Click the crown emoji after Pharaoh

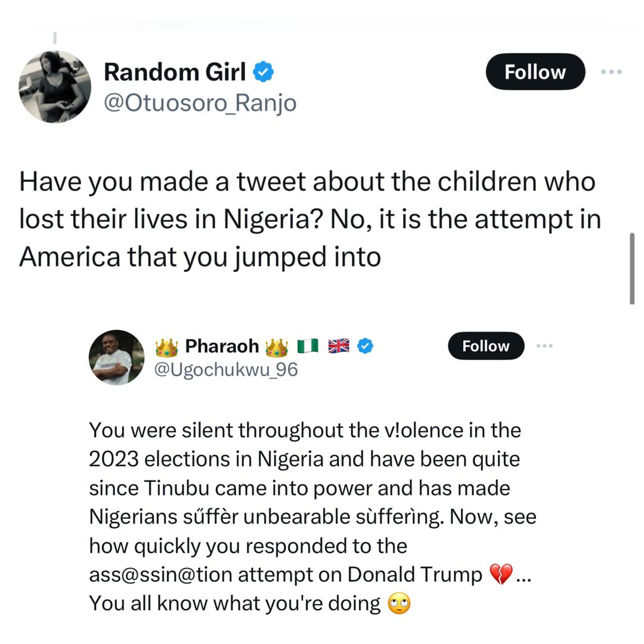(277, 346)
